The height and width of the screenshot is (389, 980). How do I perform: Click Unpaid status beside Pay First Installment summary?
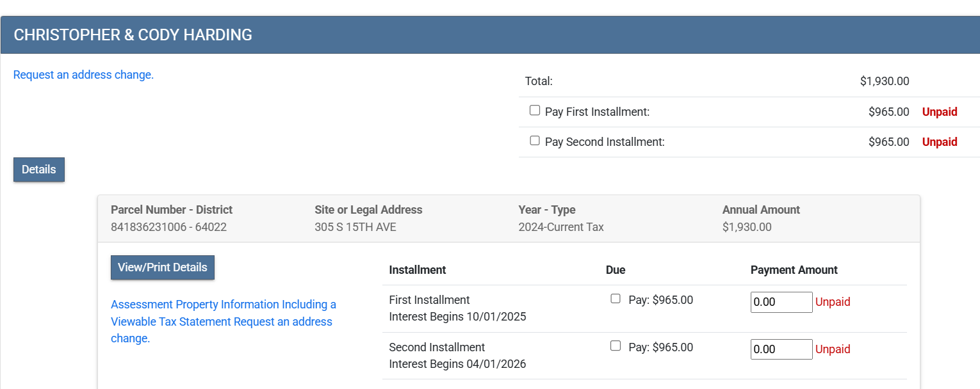939,112
